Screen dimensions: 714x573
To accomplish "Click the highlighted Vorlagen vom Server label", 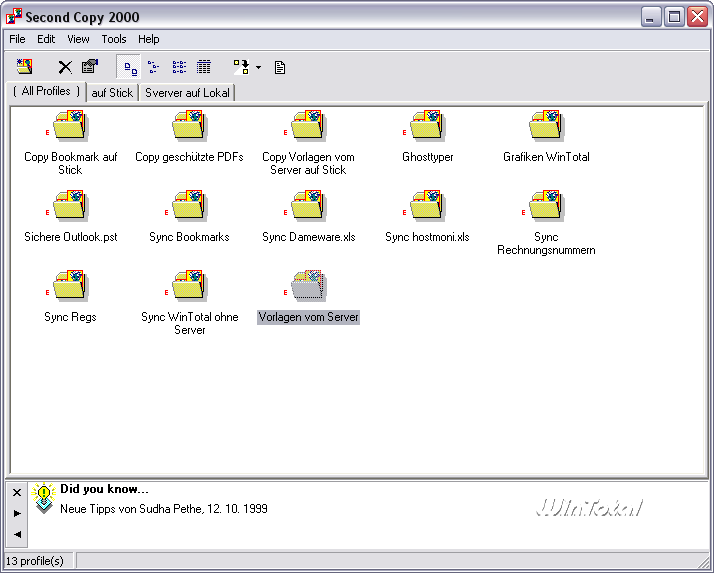I will click(x=308, y=317).
